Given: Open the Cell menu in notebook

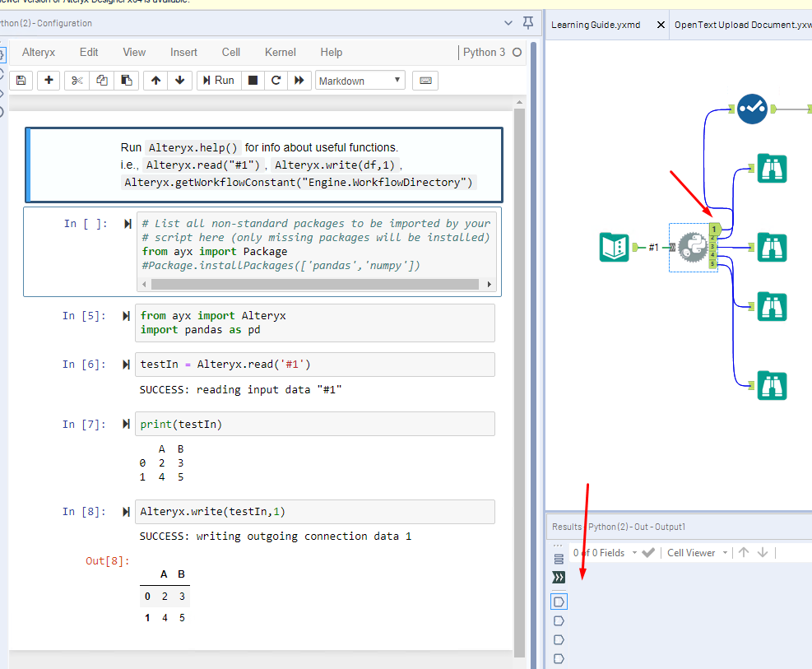Looking at the screenshot, I should tap(231, 53).
